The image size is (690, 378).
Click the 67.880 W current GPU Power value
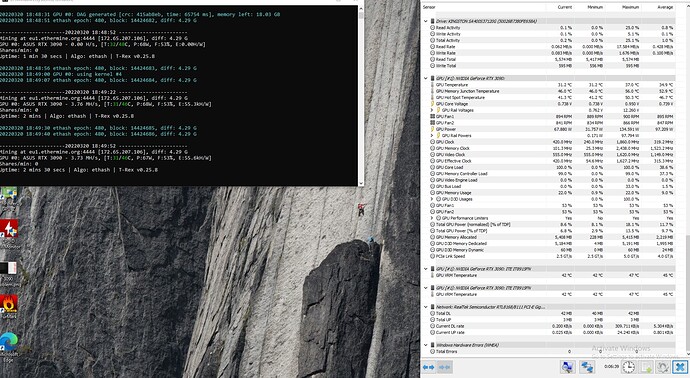(x=563, y=129)
